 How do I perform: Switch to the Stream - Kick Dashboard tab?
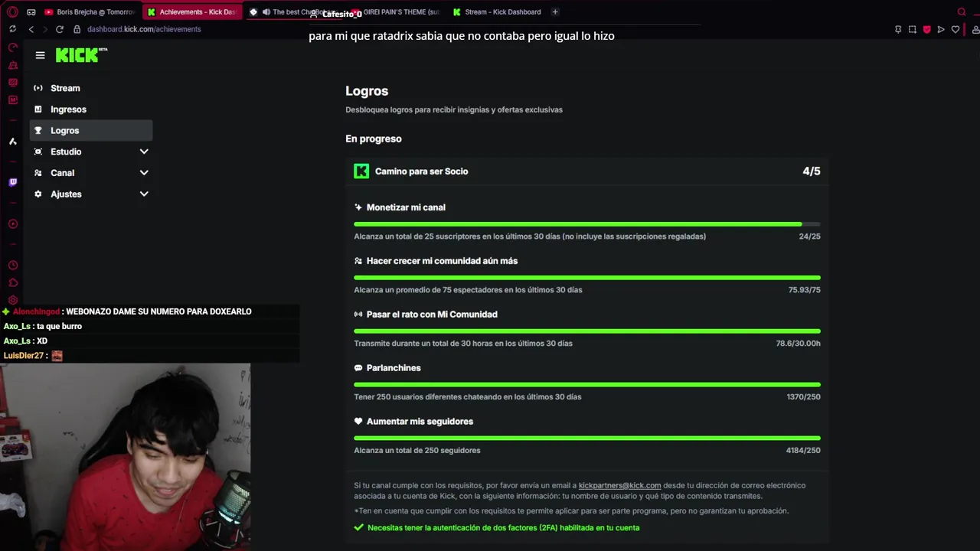tap(497, 11)
